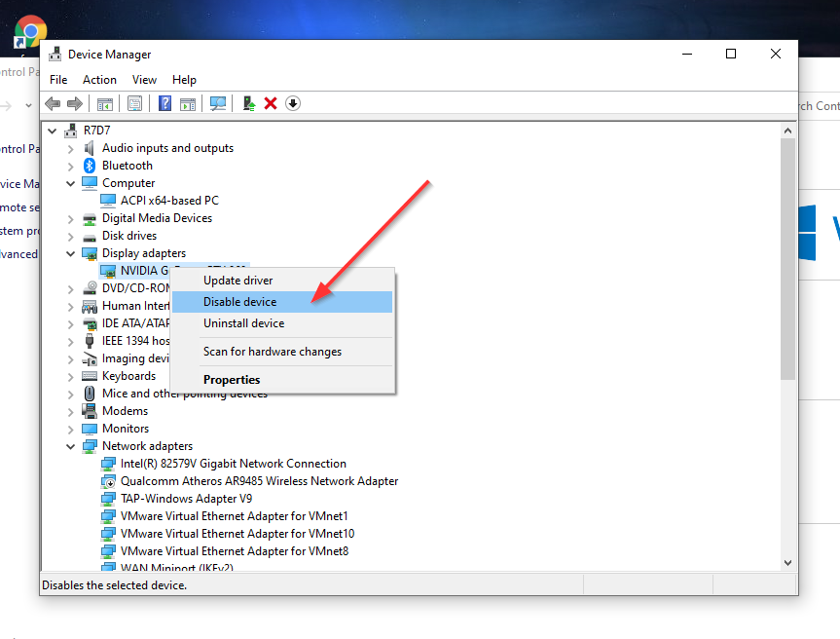
Task: Click Scan for hardware changes monitor icon
Action: click(218, 103)
